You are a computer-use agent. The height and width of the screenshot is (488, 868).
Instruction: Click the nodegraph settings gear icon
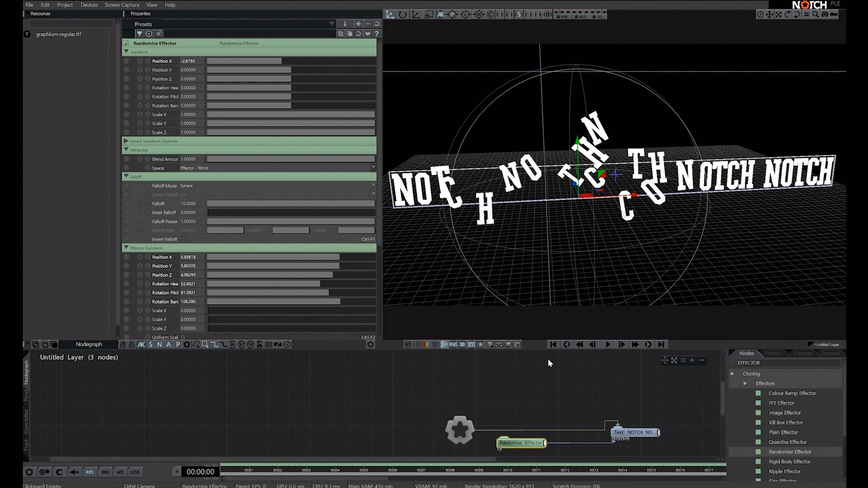[370, 344]
